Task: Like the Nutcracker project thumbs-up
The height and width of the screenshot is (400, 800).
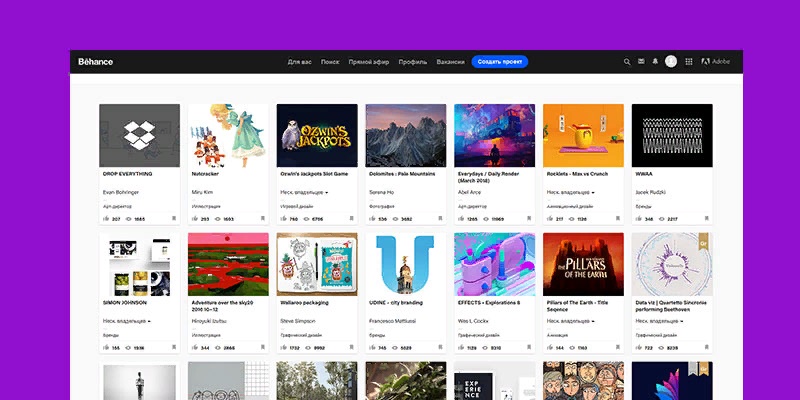Action: pyautogui.click(x=195, y=218)
